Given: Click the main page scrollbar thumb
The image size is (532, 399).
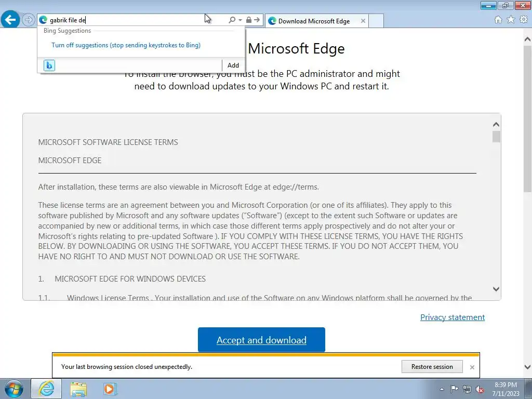Looking at the screenshot, I should [528, 119].
